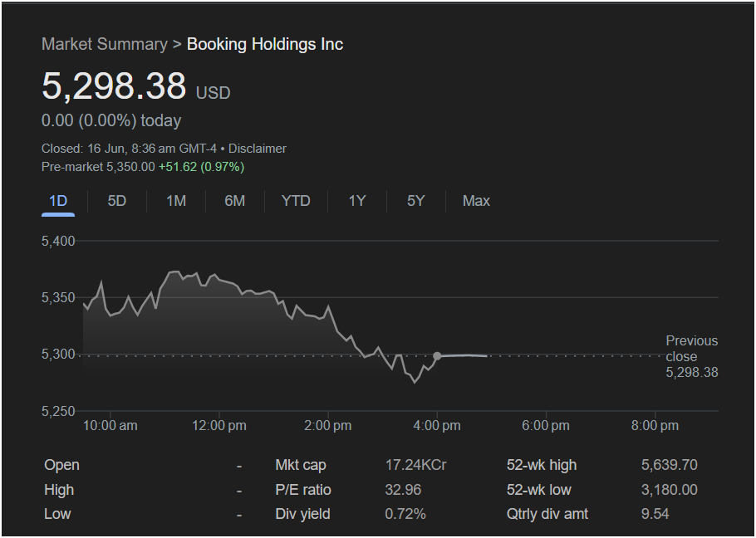
Task: Click the green +51.62 (0.97%) change
Action: coord(202,167)
